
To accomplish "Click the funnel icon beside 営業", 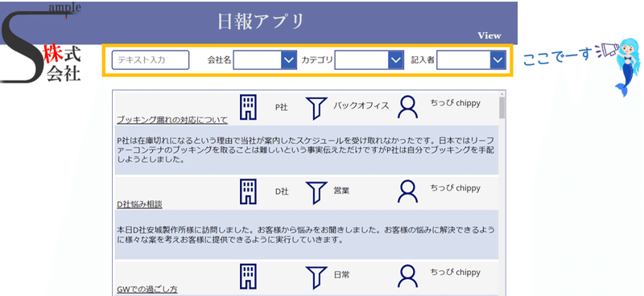I will tap(316, 193).
